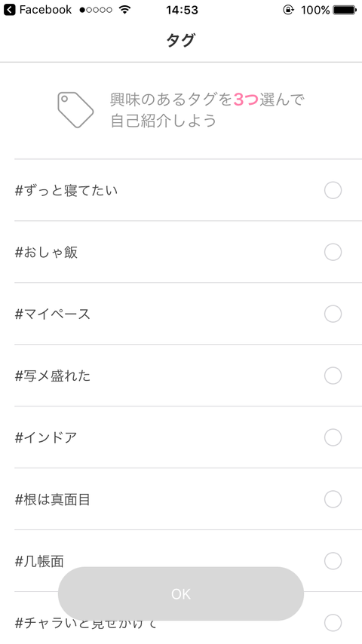Tap the 14:53 clock in status bar

pos(182,10)
